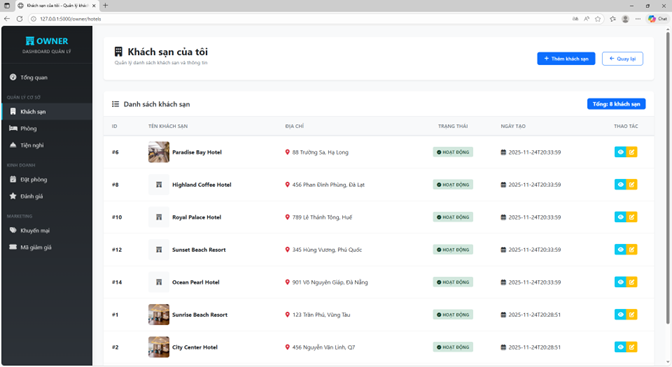Click the Khách sạn của tôi browser tab

click(x=57, y=6)
